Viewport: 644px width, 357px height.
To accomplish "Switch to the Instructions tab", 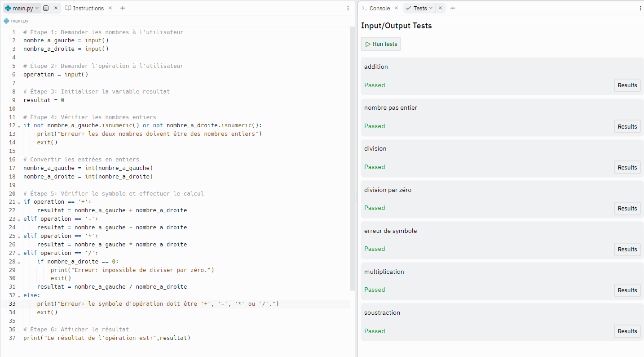I will click(x=88, y=8).
